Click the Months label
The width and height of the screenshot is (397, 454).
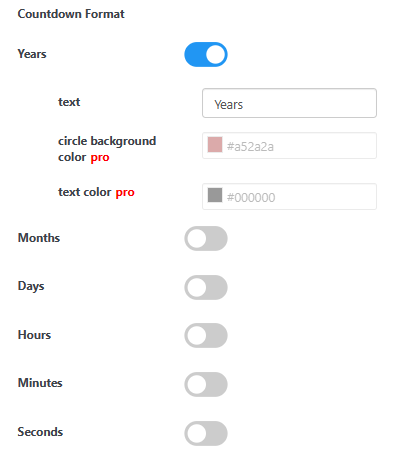tap(39, 238)
